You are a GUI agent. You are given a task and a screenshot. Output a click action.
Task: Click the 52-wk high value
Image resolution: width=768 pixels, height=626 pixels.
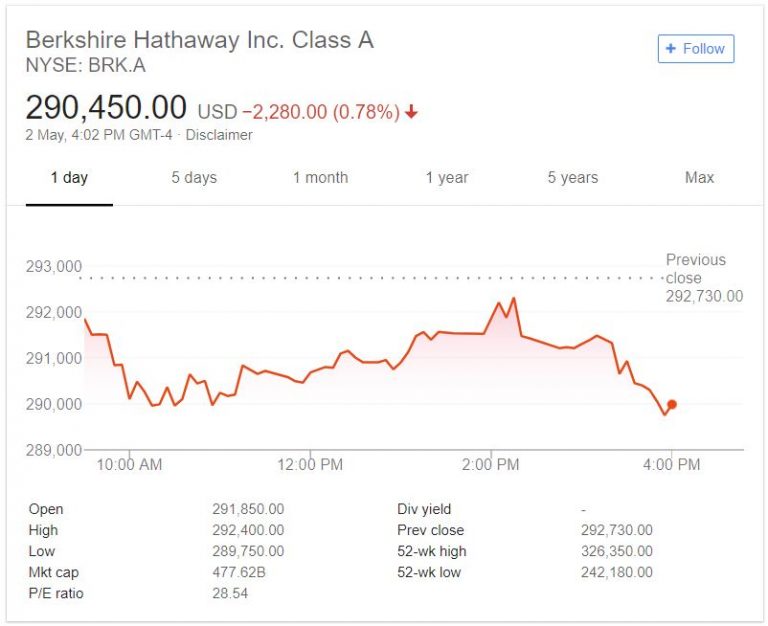click(x=616, y=551)
